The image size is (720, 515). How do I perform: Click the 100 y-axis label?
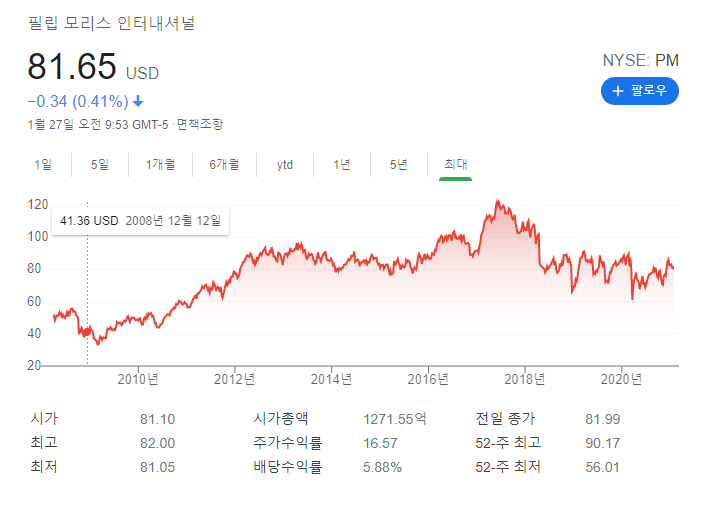coord(38,236)
